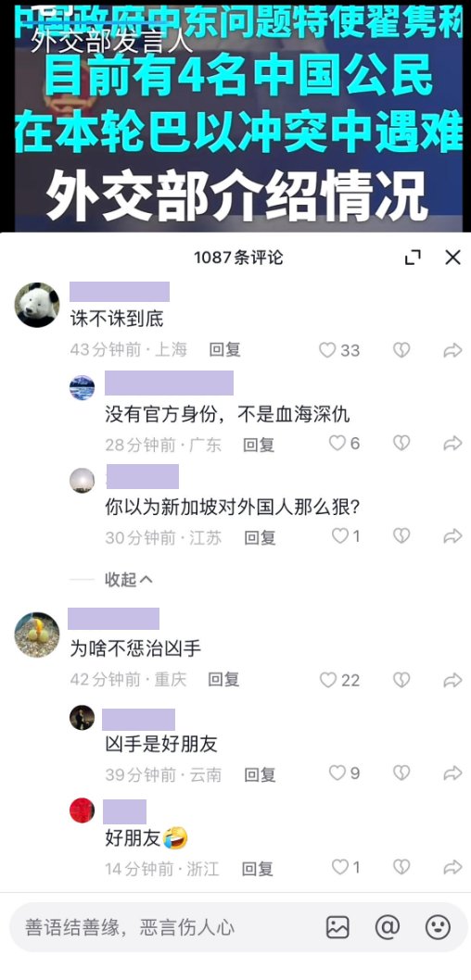The width and height of the screenshot is (471, 980).
Task: Expand comments panel to full screen
Action: point(413,257)
